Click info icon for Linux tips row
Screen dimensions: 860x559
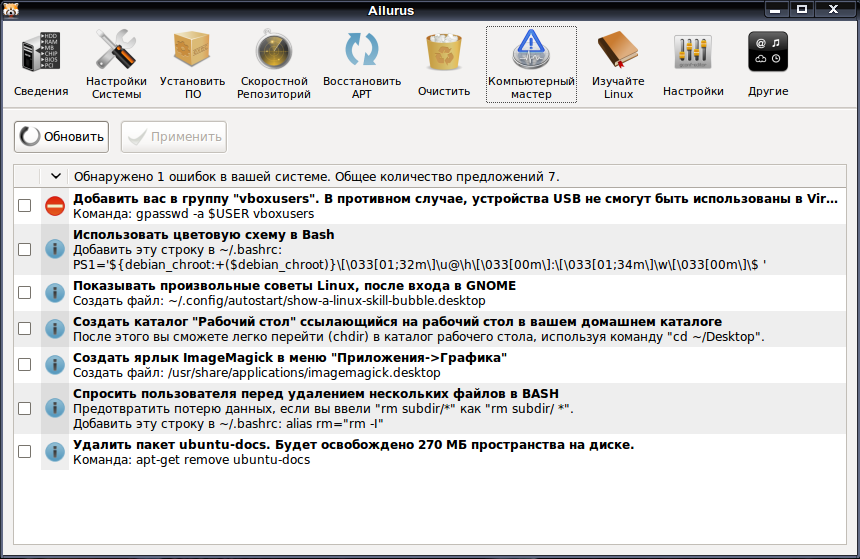(x=55, y=292)
